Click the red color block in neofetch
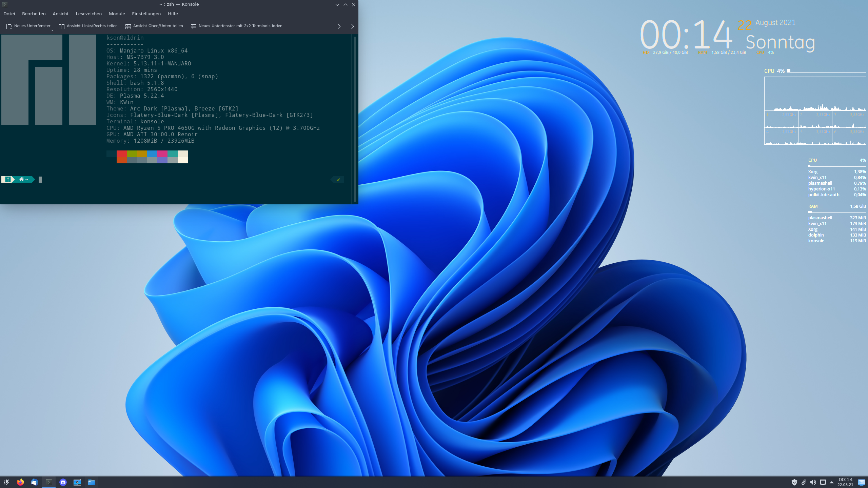This screenshot has width=868, height=488. (121, 154)
